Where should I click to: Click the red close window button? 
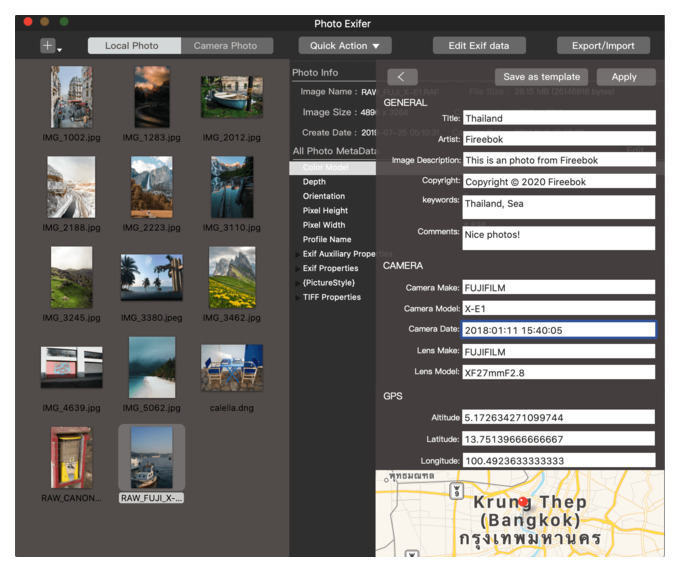click(x=28, y=21)
